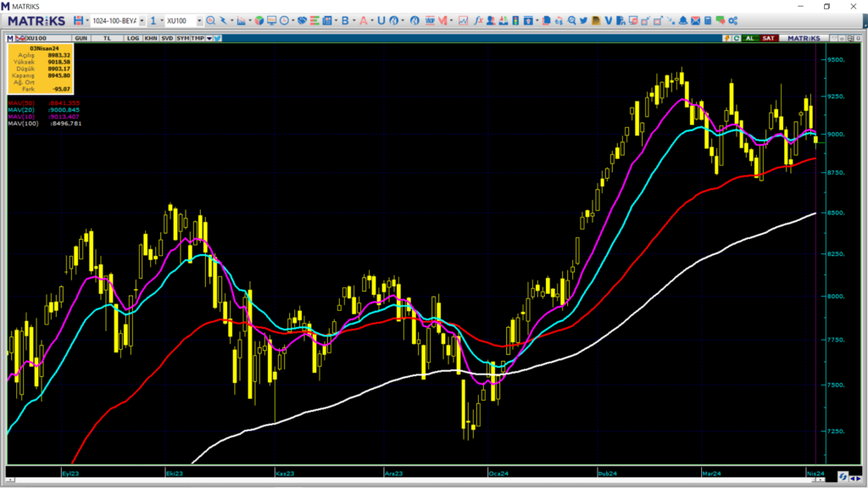868x488 pixels.
Task: Expand the dropdown arrow after TMP
Action: (209, 38)
